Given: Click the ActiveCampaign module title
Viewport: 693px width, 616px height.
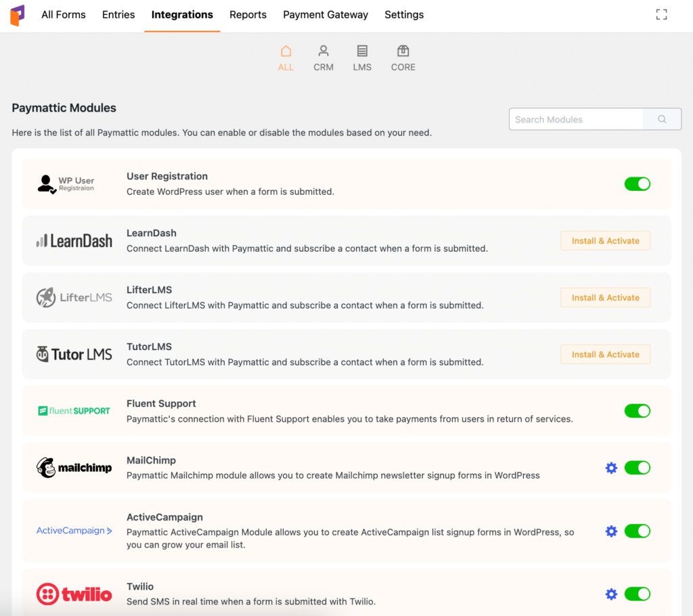Looking at the screenshot, I should [165, 517].
